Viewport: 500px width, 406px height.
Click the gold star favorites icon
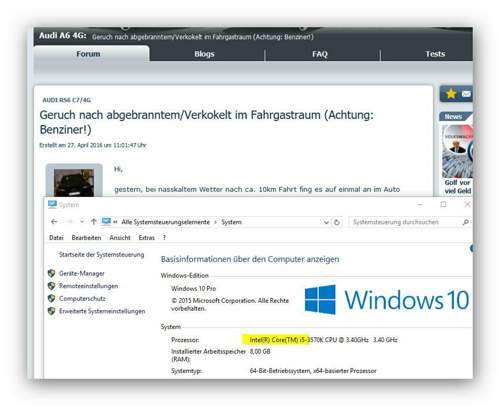click(x=451, y=94)
